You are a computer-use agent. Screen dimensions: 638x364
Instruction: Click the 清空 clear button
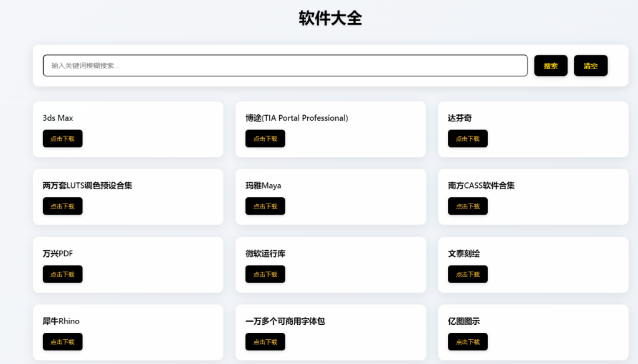click(x=591, y=65)
